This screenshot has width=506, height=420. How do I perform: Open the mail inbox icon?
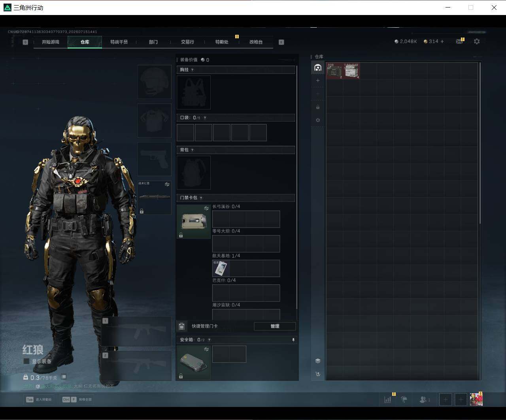pos(459,41)
